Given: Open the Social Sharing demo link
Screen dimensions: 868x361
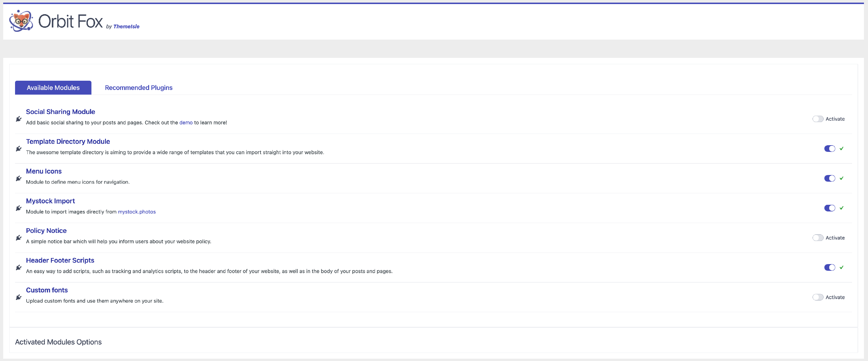Looking at the screenshot, I should point(186,123).
